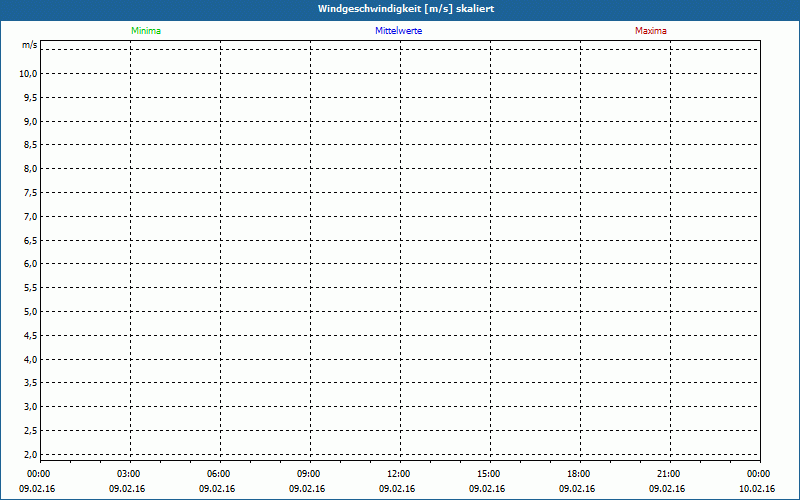This screenshot has width=800, height=500.
Task: Click the chart title 'Windgeschwindigkeit [m/s] skaliert'
Action: pyautogui.click(x=406, y=9)
